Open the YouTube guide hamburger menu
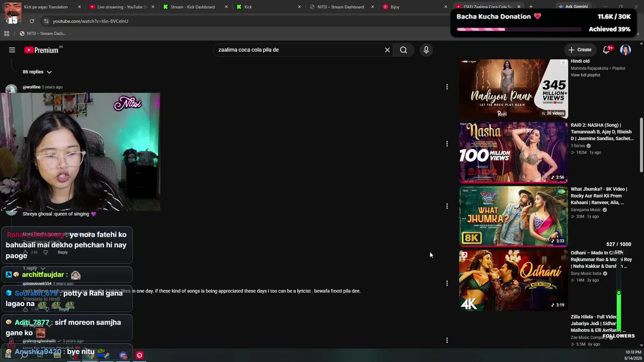Screen dimensions: 644x362 coord(12,50)
